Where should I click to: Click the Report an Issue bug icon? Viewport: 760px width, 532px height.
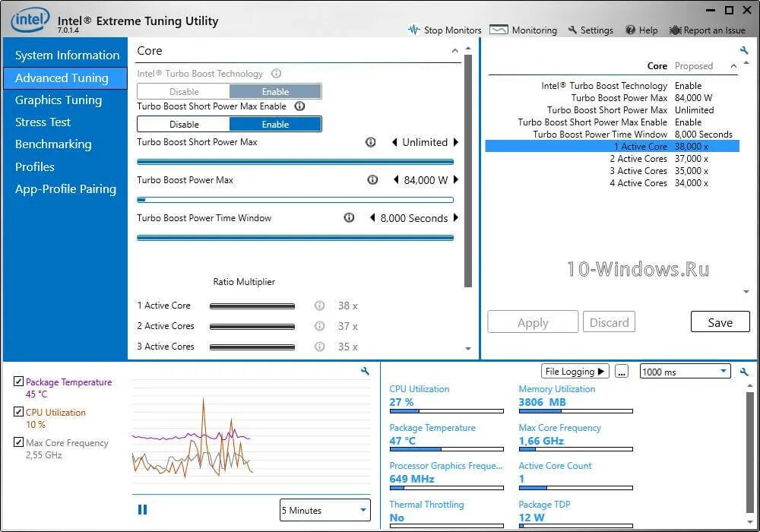tap(675, 30)
